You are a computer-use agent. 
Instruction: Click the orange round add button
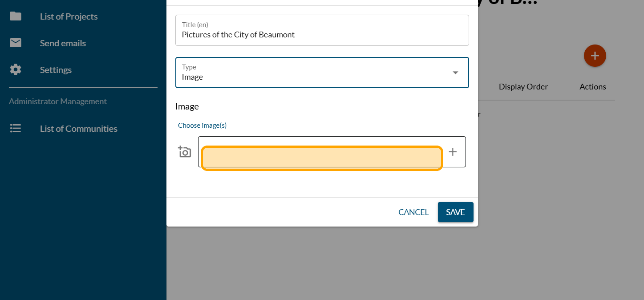[595, 56]
